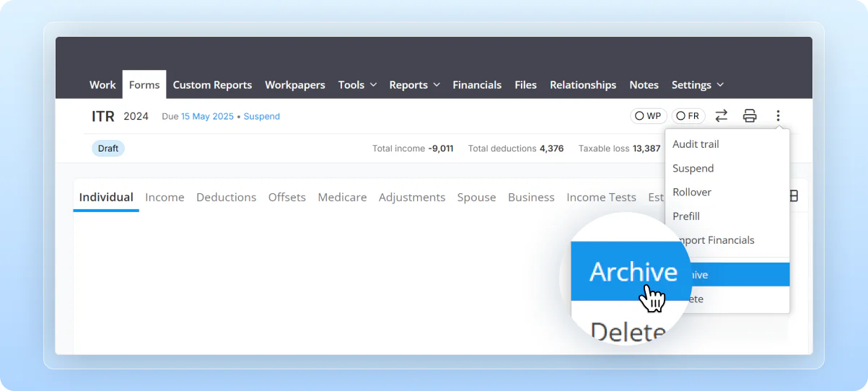Image resolution: width=868 pixels, height=391 pixels.
Task: Expand the Settings dropdown
Action: [x=698, y=85]
